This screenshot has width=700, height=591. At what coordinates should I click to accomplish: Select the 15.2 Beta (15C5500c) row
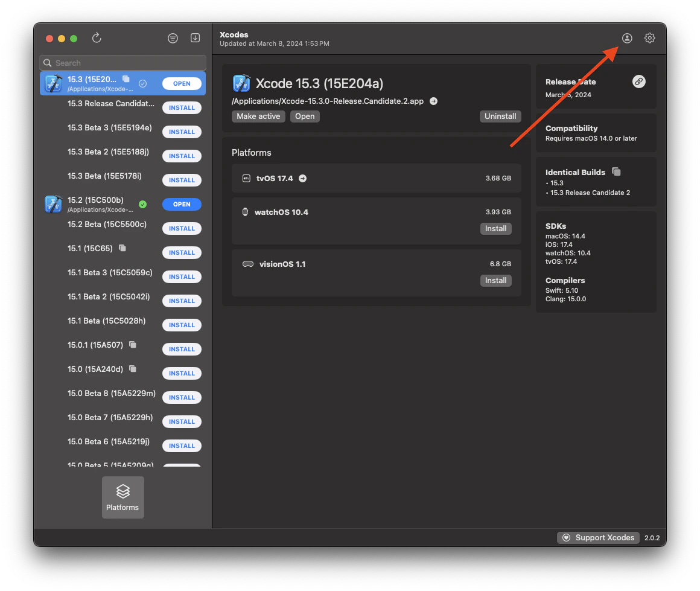[122, 228]
